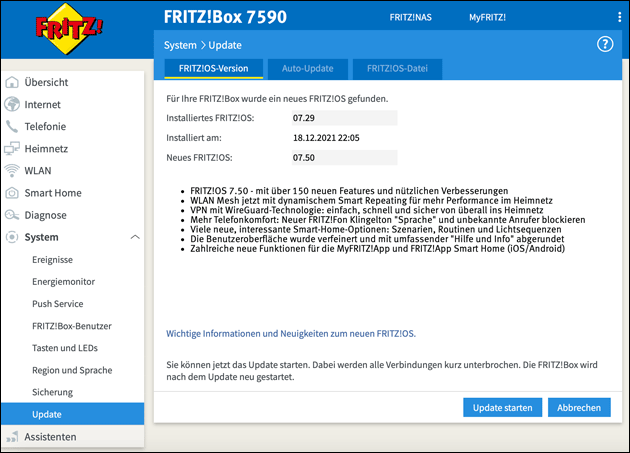Click the 'Installiert am:' label
This screenshot has width=630, height=453.
click(x=194, y=138)
